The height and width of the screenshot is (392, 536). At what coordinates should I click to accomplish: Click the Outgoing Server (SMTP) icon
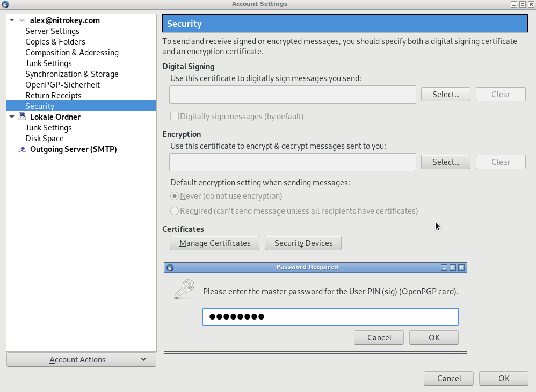click(22, 149)
